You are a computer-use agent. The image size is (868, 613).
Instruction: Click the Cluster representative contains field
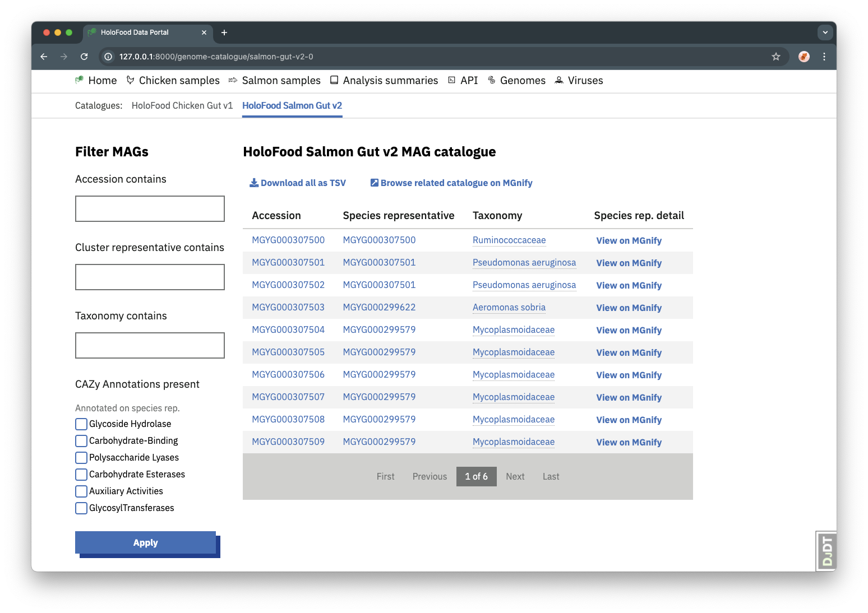[150, 277]
